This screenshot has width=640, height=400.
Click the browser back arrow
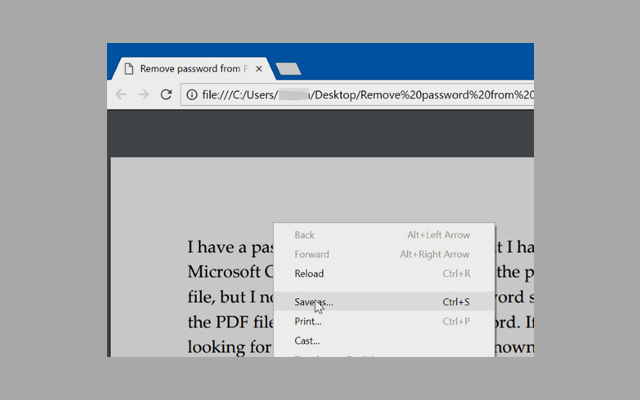pyautogui.click(x=121, y=95)
